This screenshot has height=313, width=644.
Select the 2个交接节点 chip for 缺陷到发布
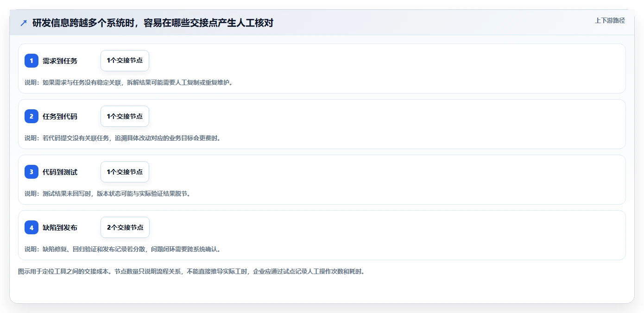(x=125, y=227)
